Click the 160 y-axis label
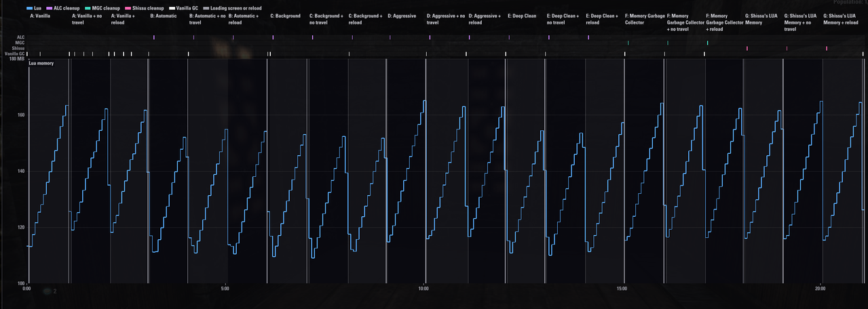Image resolution: width=868 pixels, height=309 pixels. (x=21, y=115)
